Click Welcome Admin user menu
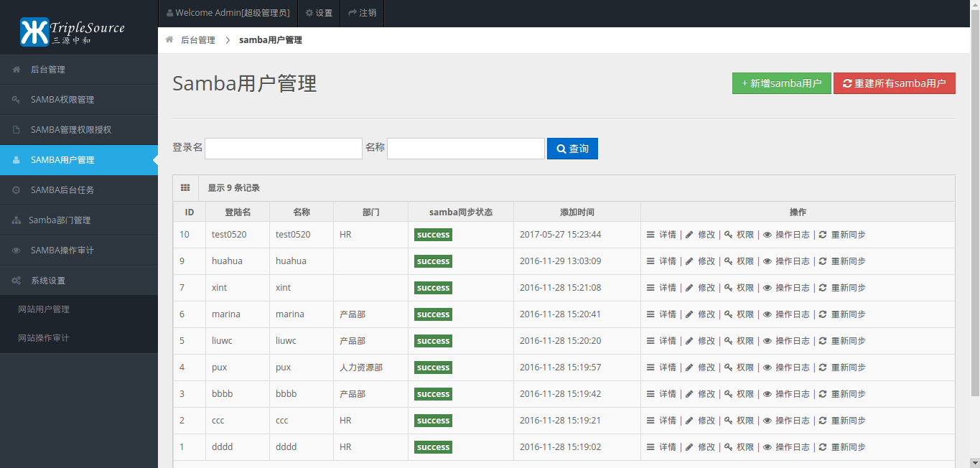The image size is (980, 468). (228, 13)
